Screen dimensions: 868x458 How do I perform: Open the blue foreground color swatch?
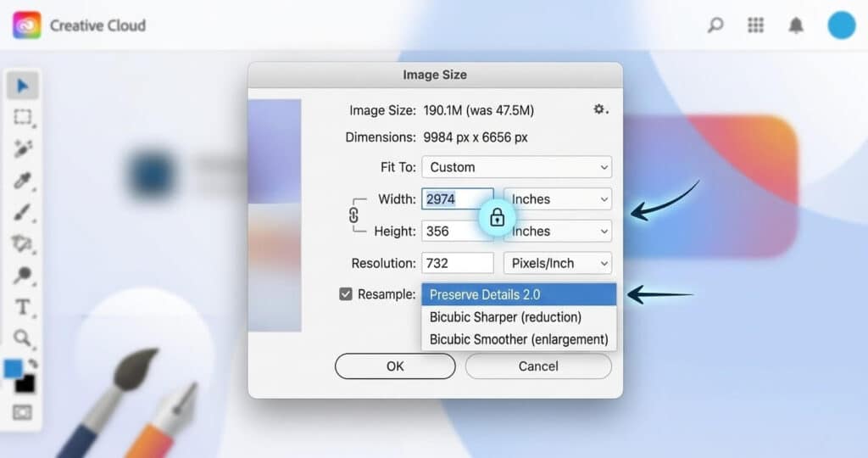click(13, 368)
